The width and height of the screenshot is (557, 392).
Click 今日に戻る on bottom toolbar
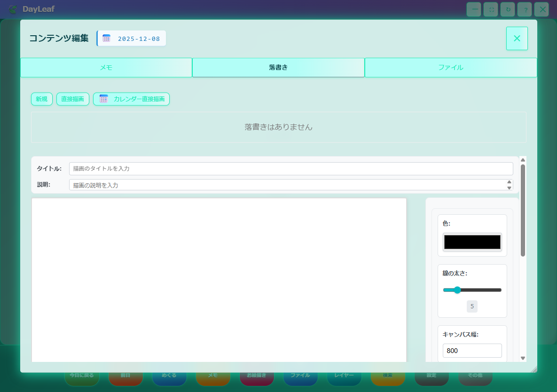tap(82, 375)
